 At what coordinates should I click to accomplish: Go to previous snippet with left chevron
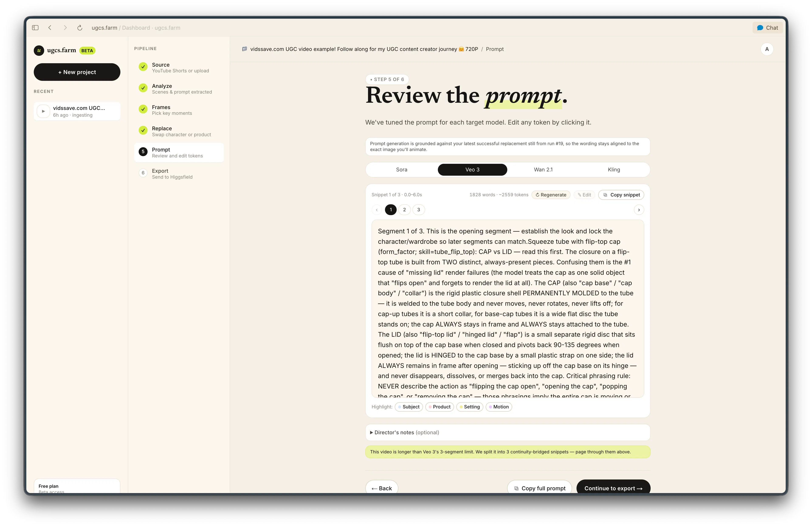[x=377, y=210]
